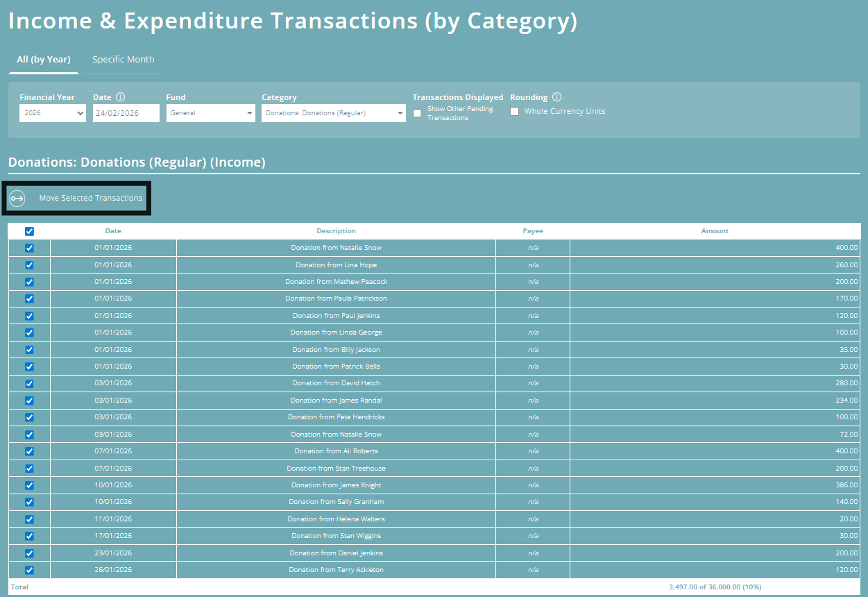
Task: Sort transactions by the Amount column
Action: click(x=715, y=230)
